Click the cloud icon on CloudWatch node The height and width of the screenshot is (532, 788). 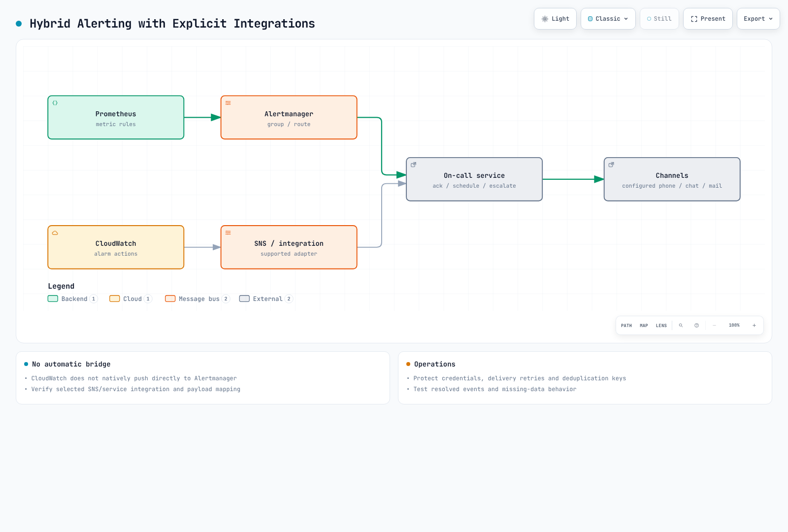pyautogui.click(x=55, y=233)
